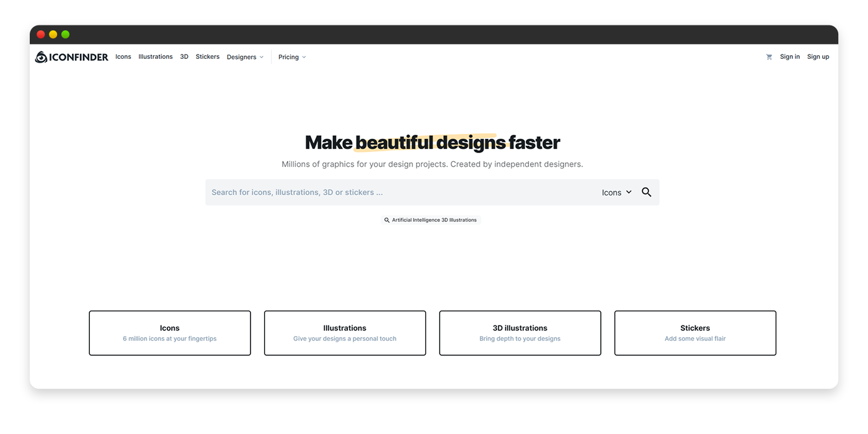Open the 3D illustrations category card
The image size is (868, 434).
coord(520,333)
